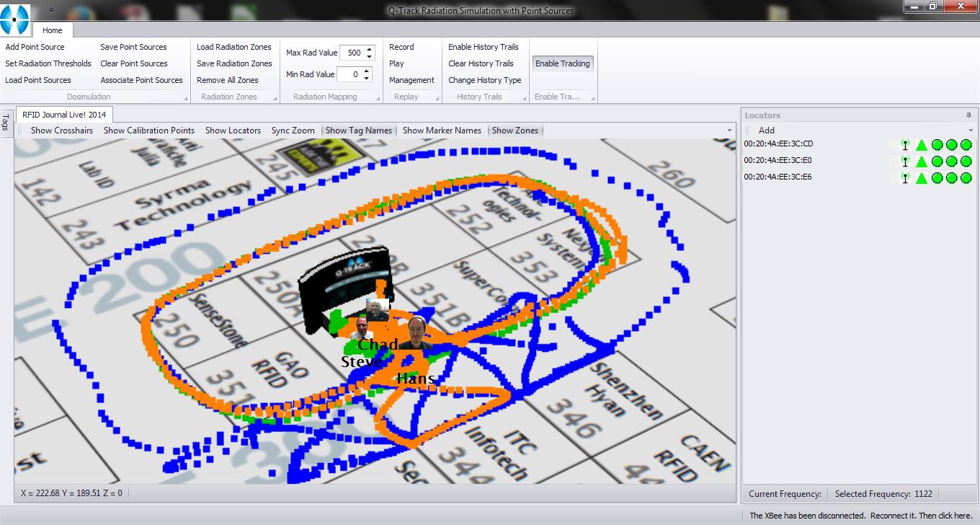Click second green circle of locator 00:20:4A:EE:3C:E6
This screenshot has width=980, height=525.
coord(951,177)
